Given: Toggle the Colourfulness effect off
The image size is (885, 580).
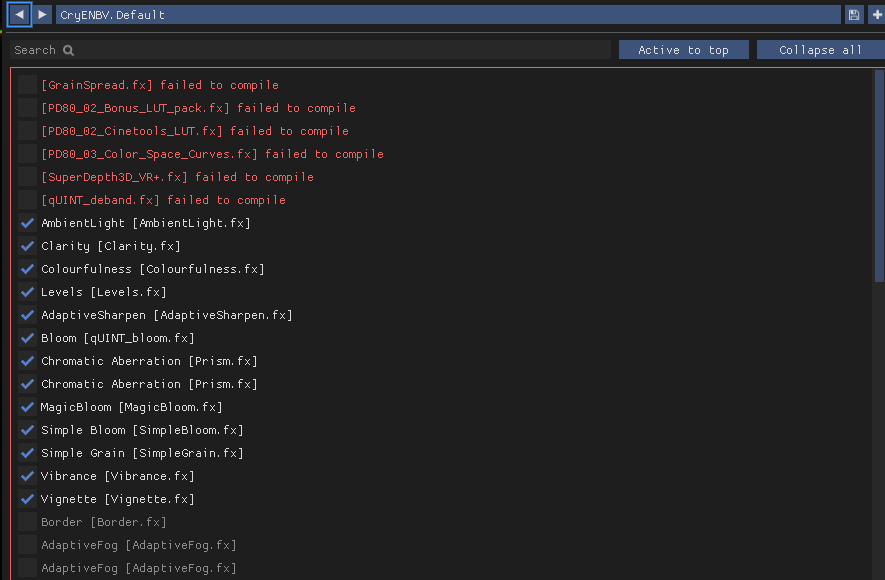Looking at the screenshot, I should (27, 269).
